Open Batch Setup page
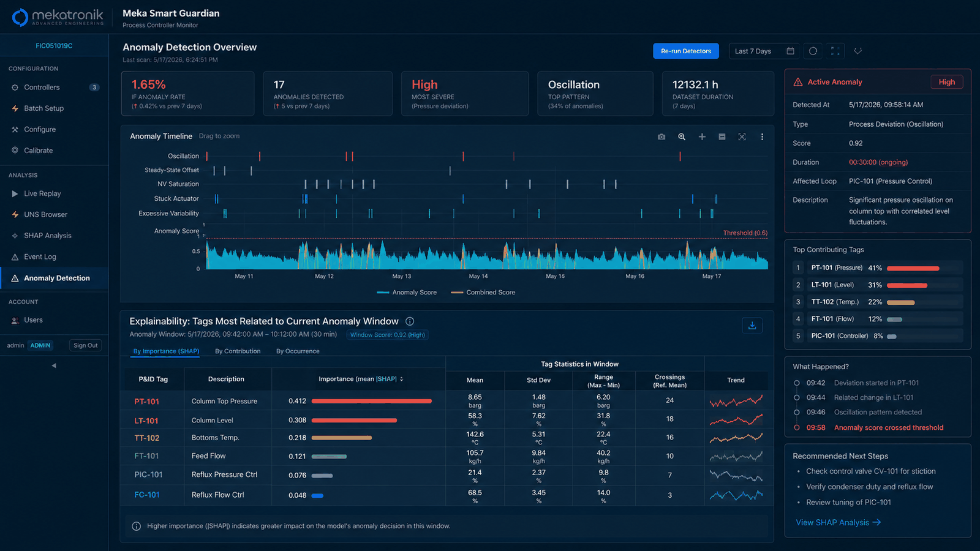 click(54, 108)
